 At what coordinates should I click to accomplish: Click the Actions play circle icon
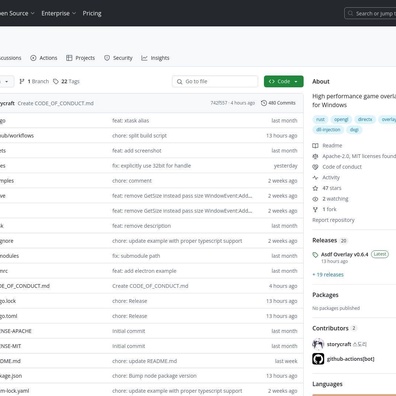pyautogui.click(x=33, y=58)
